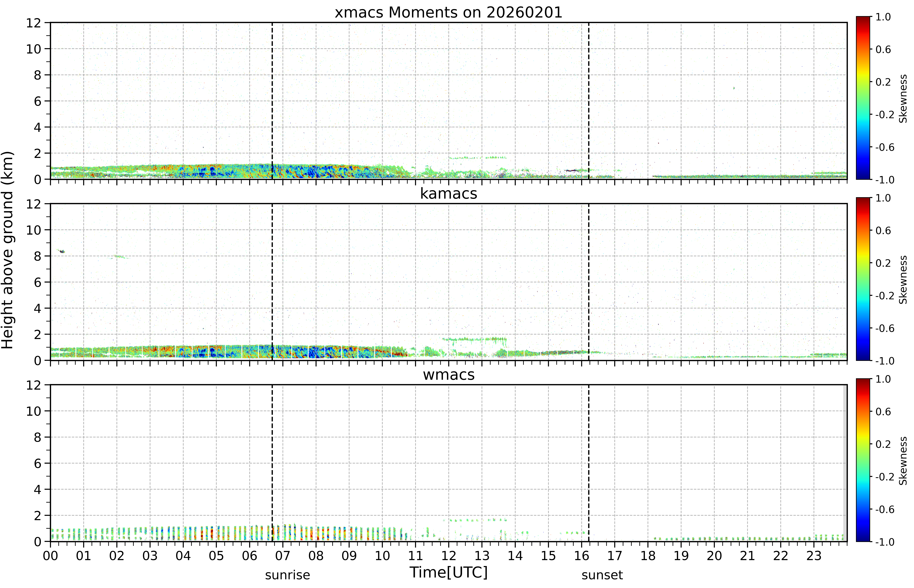Click the '8' height tick in kamacs panel

tap(37, 256)
